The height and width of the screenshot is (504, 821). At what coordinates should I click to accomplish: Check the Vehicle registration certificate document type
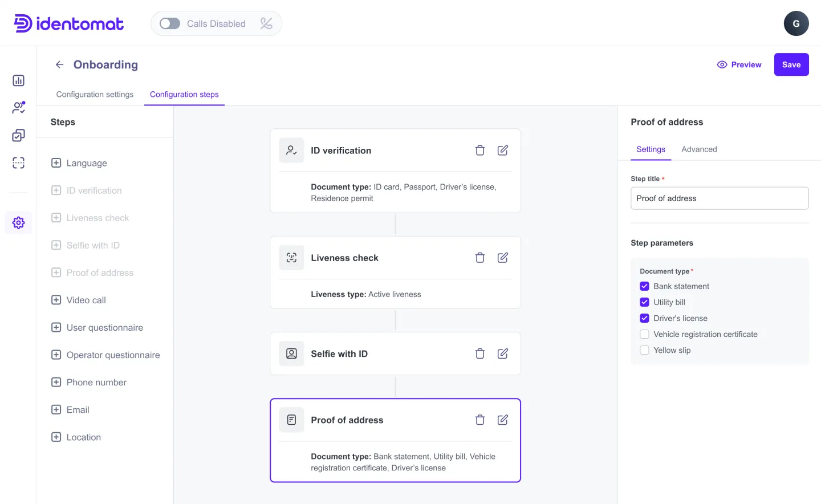pyautogui.click(x=644, y=334)
